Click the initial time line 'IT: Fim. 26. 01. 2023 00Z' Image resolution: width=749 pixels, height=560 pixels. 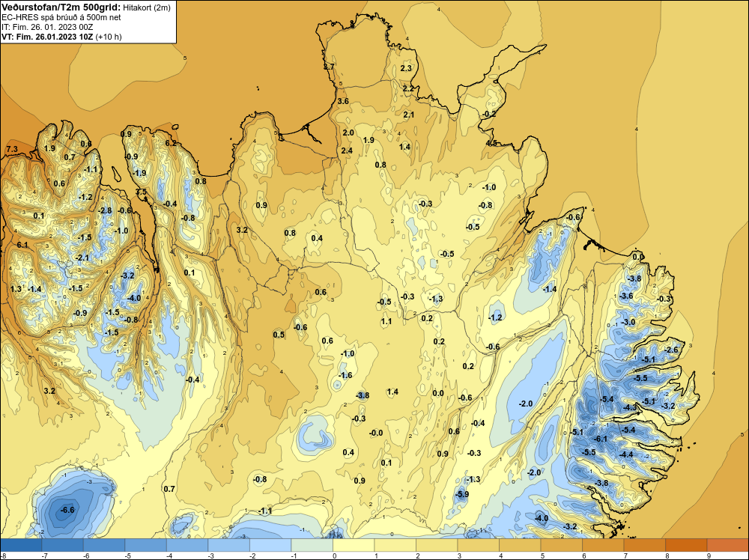click(47, 27)
